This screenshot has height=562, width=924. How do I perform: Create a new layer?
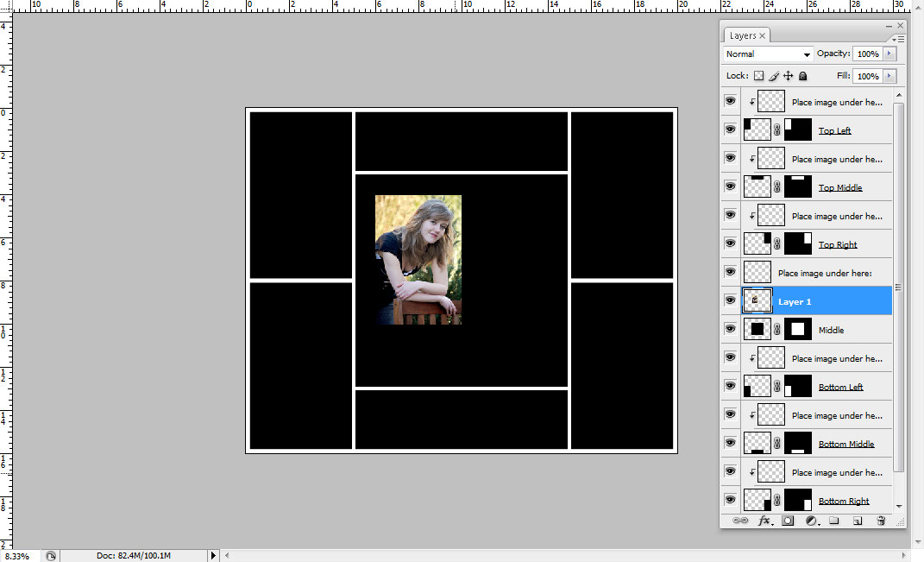(x=858, y=521)
